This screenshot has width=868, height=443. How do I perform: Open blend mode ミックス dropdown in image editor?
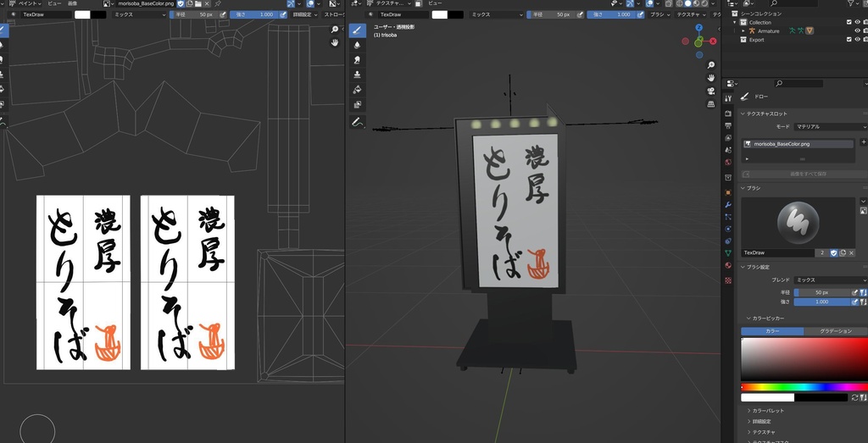tap(139, 14)
